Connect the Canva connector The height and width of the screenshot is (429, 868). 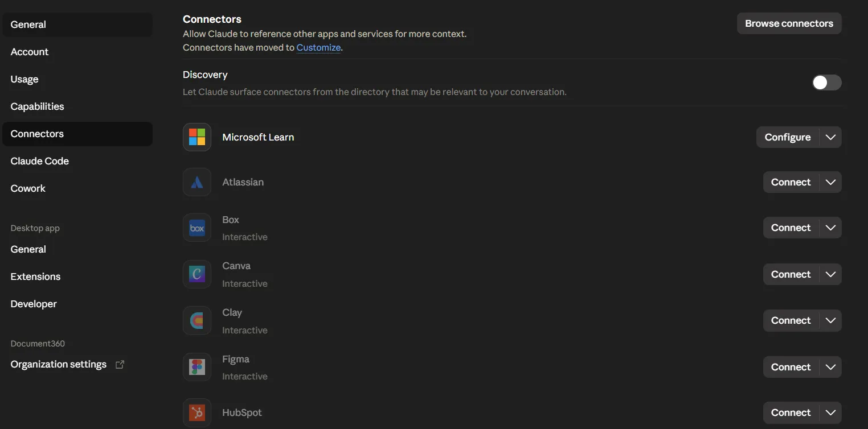(791, 274)
